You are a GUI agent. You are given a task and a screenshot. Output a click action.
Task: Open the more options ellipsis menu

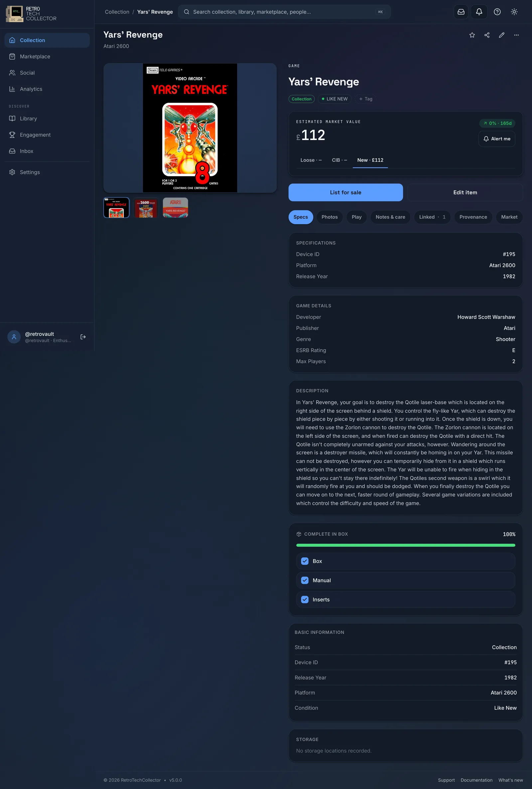pyautogui.click(x=516, y=35)
